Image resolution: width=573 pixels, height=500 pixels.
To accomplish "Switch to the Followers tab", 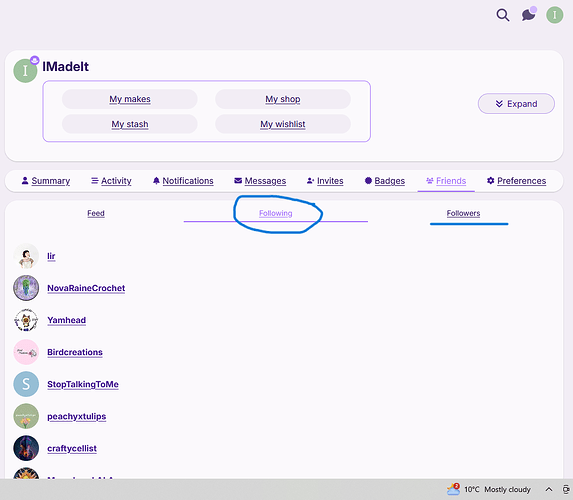I will click(x=463, y=213).
